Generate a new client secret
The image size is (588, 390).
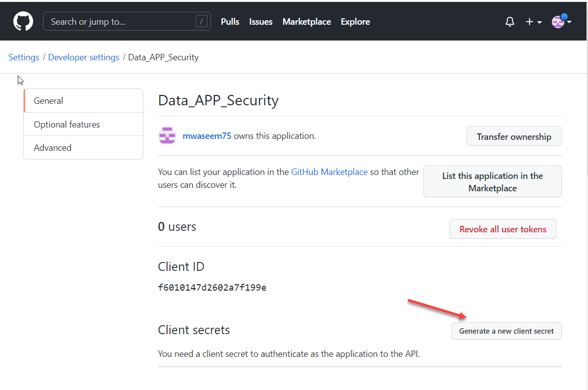click(506, 331)
